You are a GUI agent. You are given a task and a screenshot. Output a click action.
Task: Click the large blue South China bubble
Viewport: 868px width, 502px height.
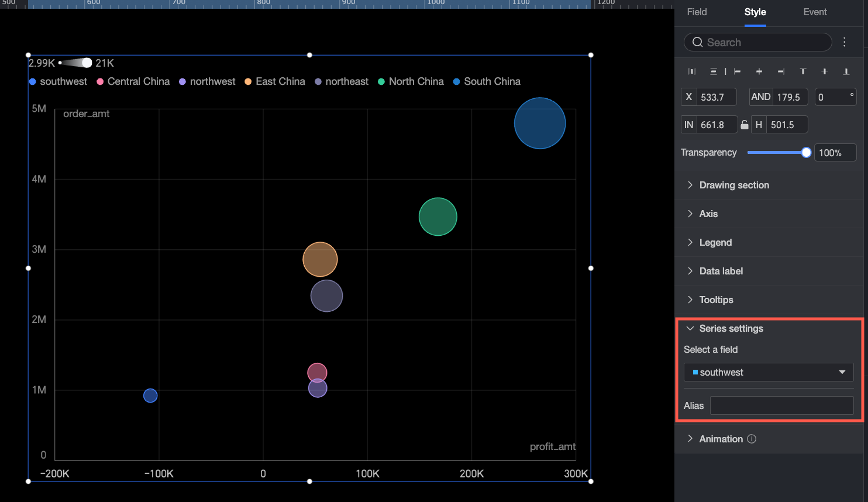pos(540,123)
